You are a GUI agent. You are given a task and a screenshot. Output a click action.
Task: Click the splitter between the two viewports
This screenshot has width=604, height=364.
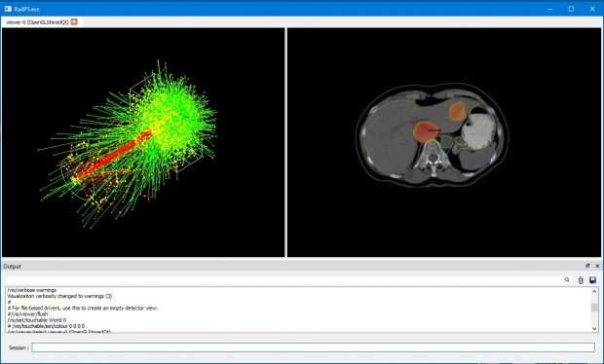pyautogui.click(x=285, y=142)
